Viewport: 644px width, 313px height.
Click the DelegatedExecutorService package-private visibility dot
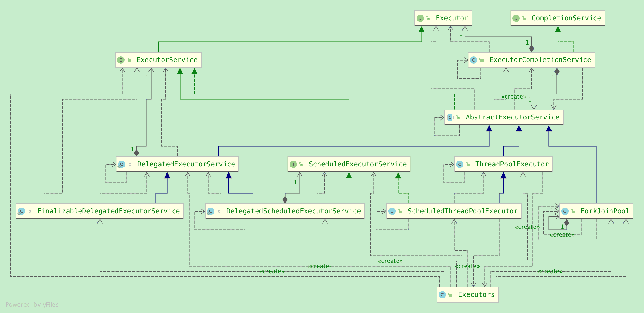point(130,164)
